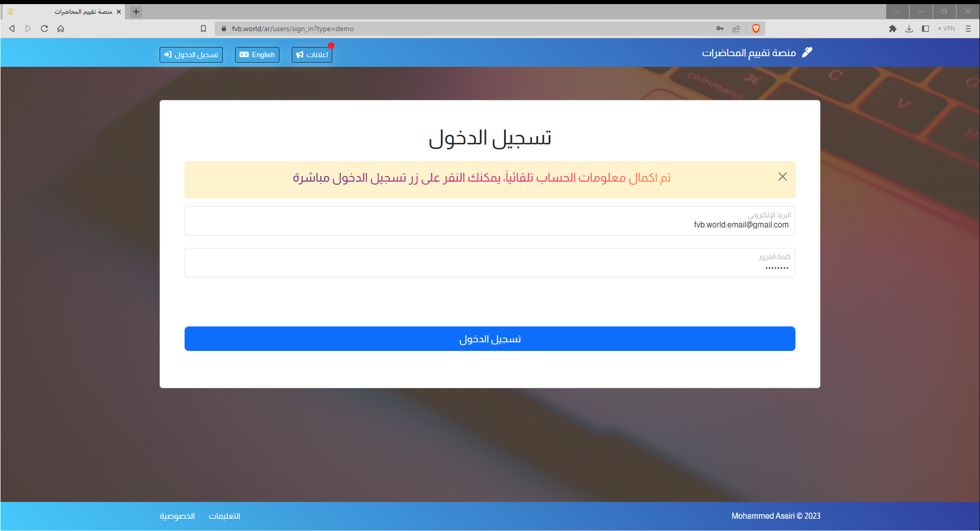Dismiss the yellow alert with the X

tap(782, 176)
